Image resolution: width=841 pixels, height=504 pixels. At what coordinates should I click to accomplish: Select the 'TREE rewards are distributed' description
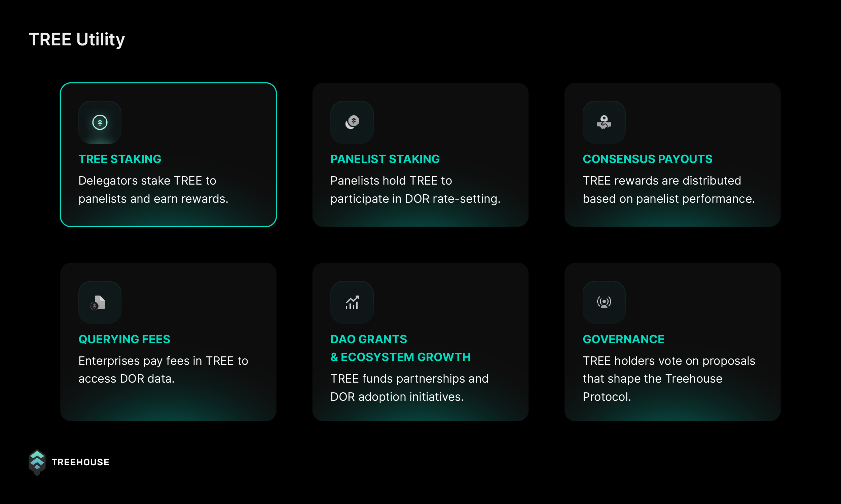[x=668, y=190]
